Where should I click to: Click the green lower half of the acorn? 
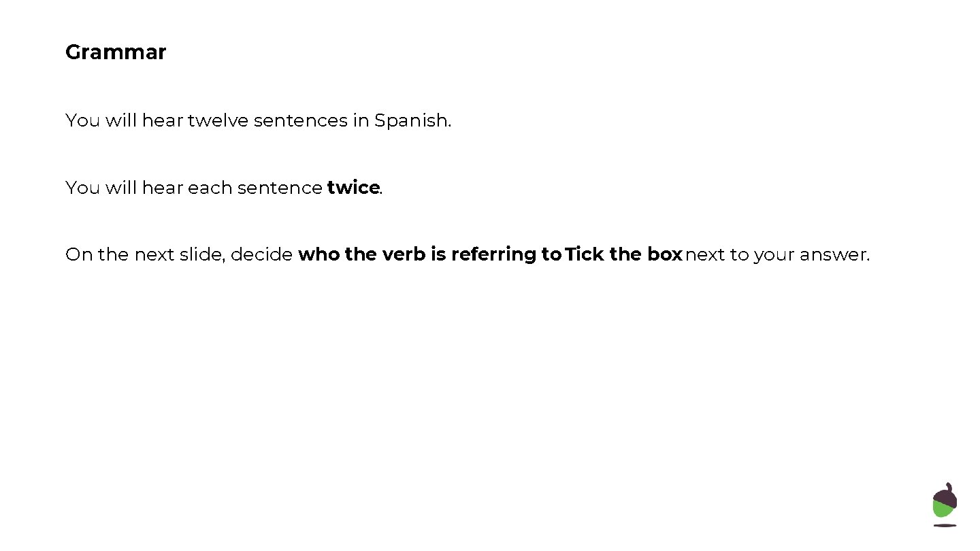click(943, 510)
